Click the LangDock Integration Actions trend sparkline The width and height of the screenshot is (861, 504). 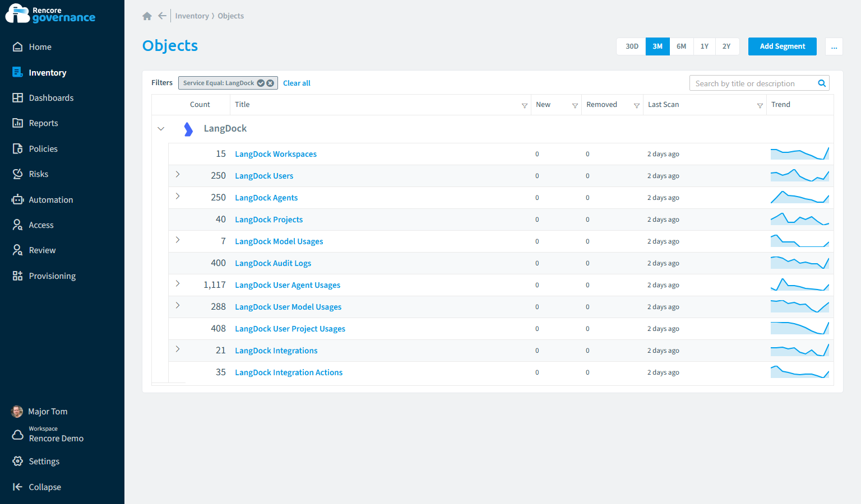coord(800,372)
